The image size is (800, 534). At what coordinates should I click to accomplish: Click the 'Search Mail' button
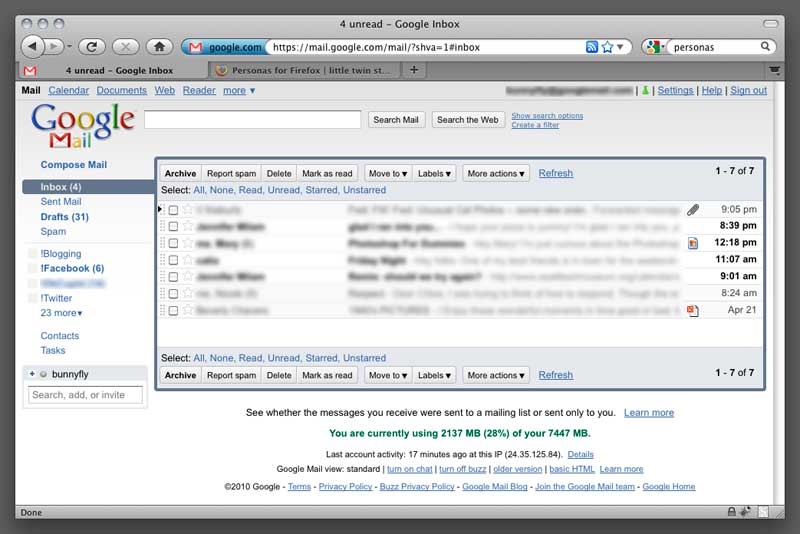(x=396, y=120)
